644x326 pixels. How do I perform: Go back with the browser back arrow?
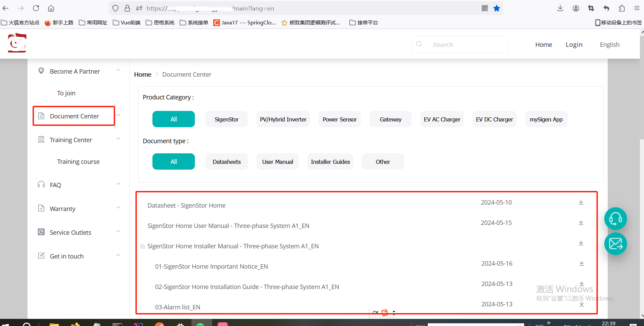click(6, 8)
